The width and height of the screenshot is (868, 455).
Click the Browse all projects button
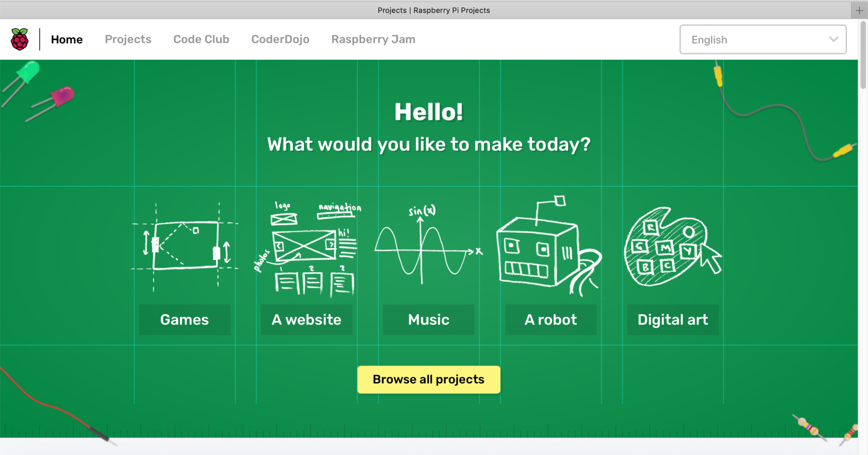point(428,380)
